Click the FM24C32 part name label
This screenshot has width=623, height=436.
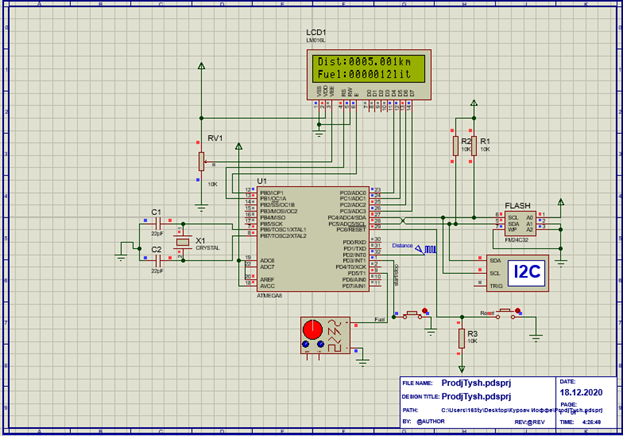click(x=517, y=240)
